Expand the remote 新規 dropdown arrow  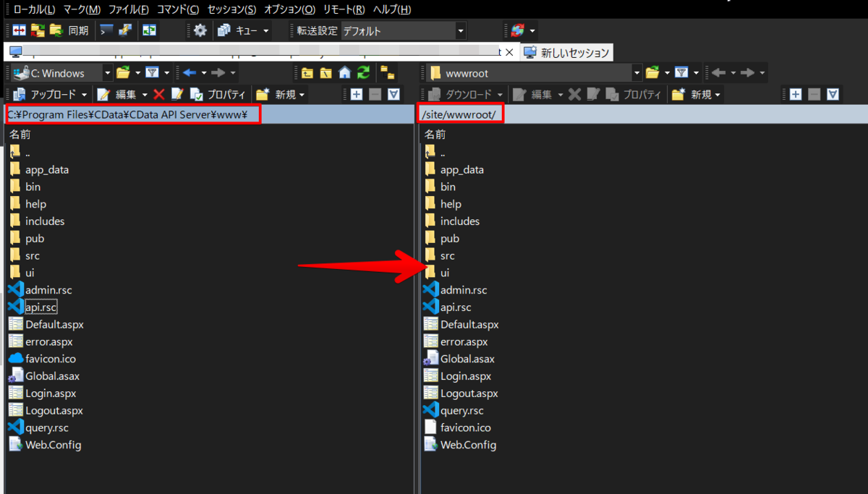[718, 95]
